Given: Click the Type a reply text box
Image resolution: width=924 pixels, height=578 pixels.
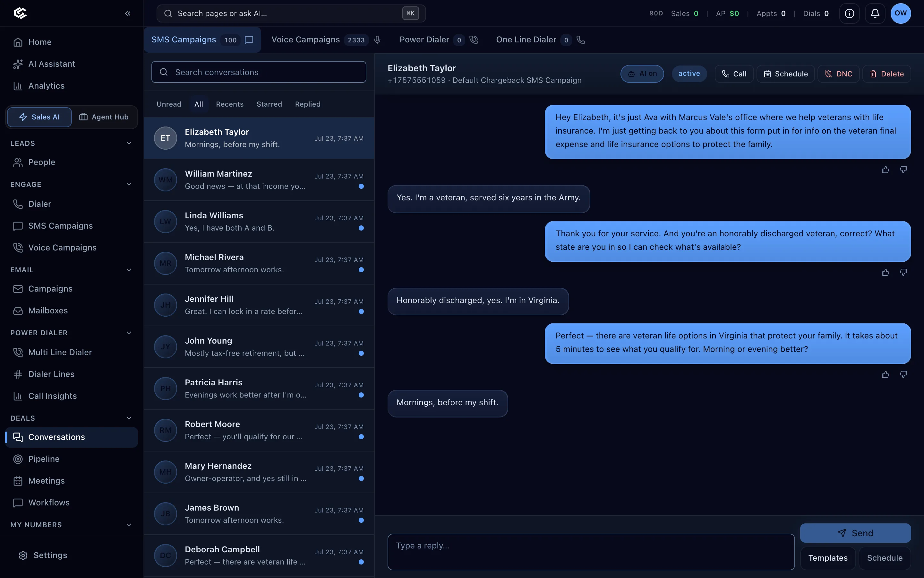Looking at the screenshot, I should pos(591,552).
